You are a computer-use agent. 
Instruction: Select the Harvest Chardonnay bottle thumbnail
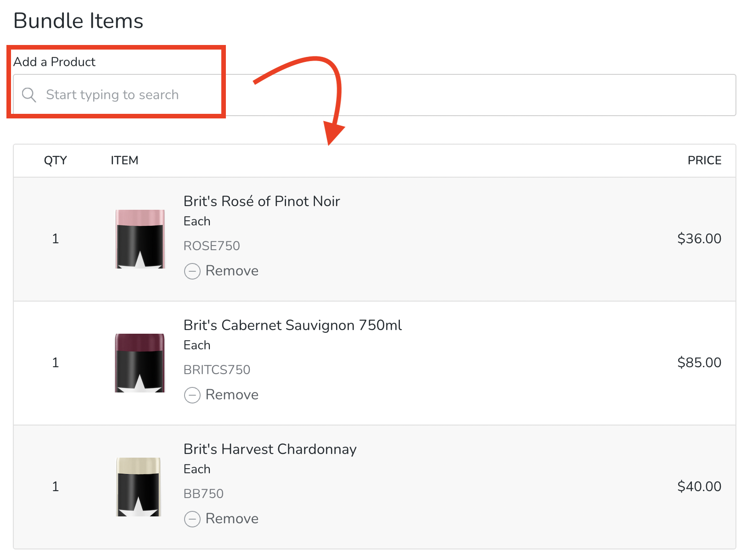139,487
